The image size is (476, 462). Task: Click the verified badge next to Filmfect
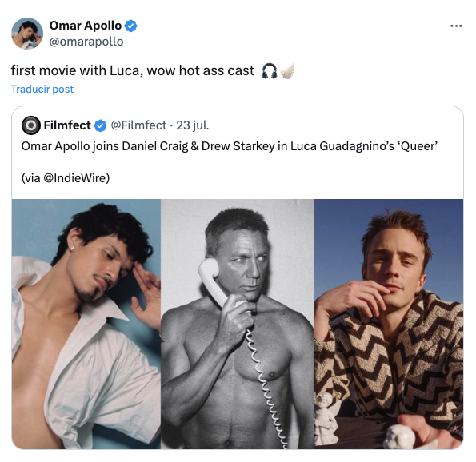point(100,125)
